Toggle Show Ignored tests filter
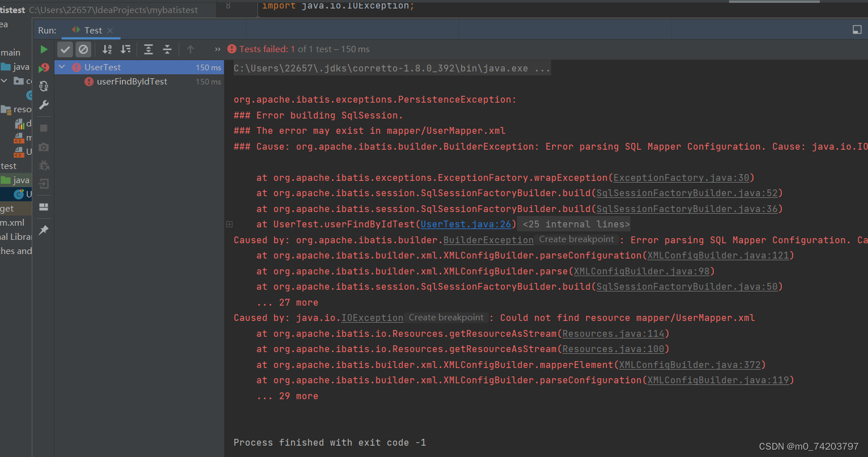 click(83, 49)
